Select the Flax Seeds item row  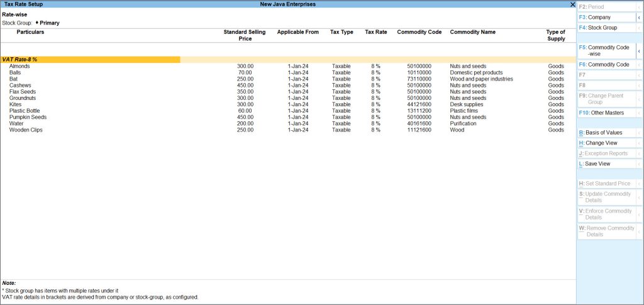pyautogui.click(x=287, y=92)
